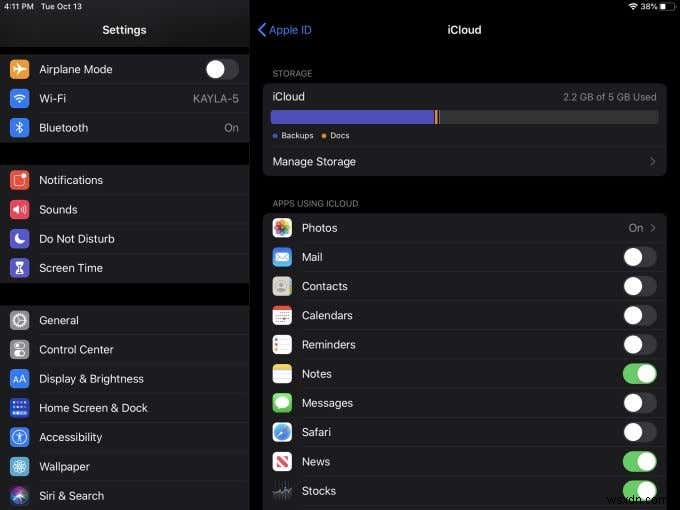This screenshot has width=680, height=510.
Task: Enable iCloud sync for Contacts
Action: click(640, 286)
